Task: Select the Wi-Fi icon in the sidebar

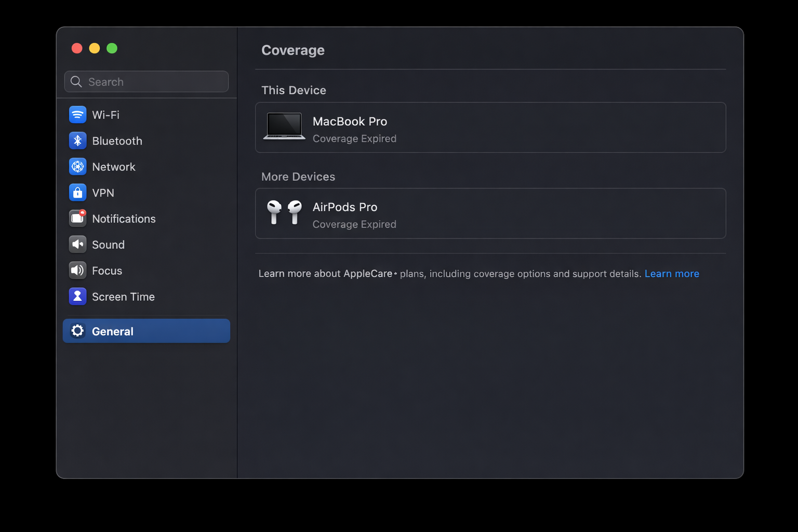Action: coord(77,114)
